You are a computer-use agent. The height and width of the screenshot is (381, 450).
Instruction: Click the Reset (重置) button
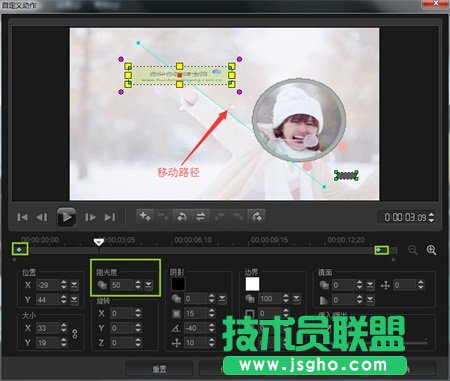(159, 369)
